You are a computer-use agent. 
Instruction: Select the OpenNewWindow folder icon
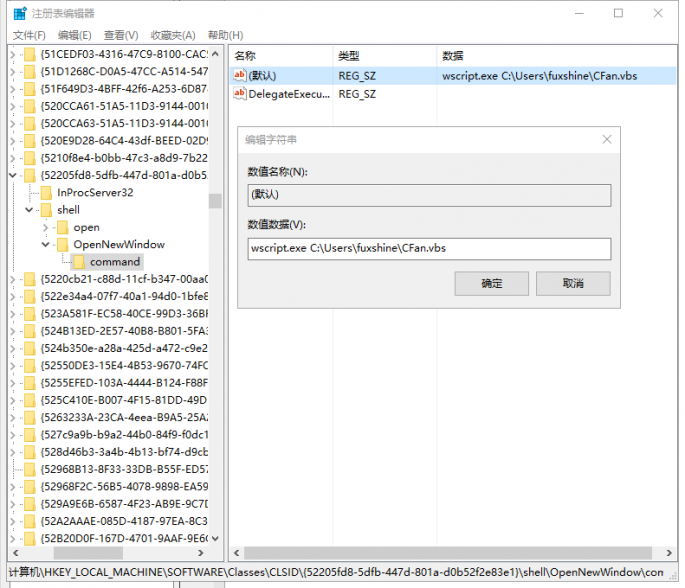point(62,244)
